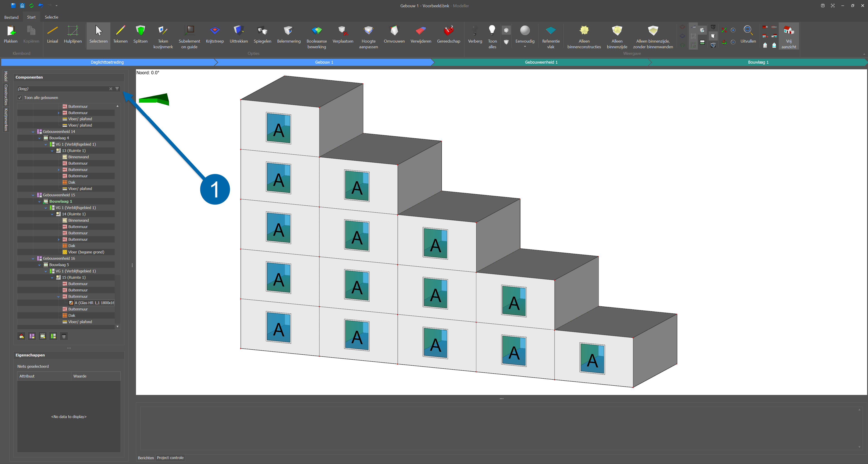This screenshot has height=464, width=868.
Task: Uncheck Toon alle gebouwen checkbox
Action: click(x=20, y=98)
